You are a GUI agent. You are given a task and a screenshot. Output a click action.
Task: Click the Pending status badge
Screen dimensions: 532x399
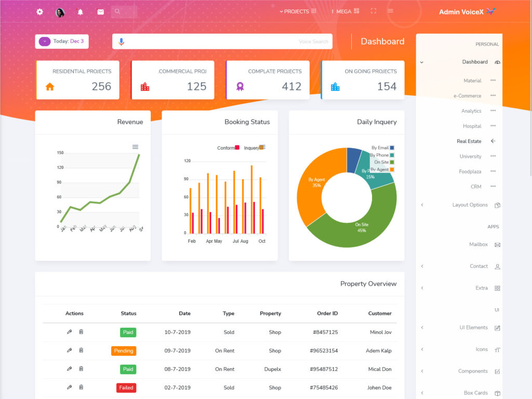(x=124, y=351)
